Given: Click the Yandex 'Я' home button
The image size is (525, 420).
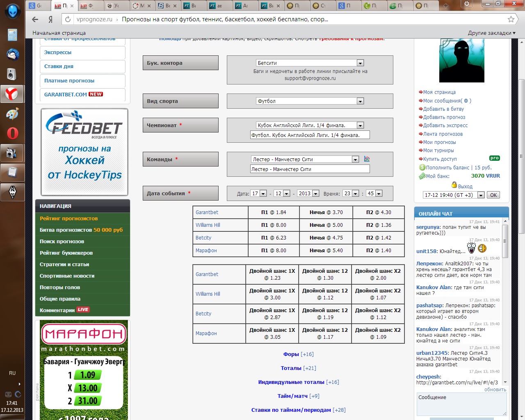Looking at the screenshot, I should tap(50, 19).
